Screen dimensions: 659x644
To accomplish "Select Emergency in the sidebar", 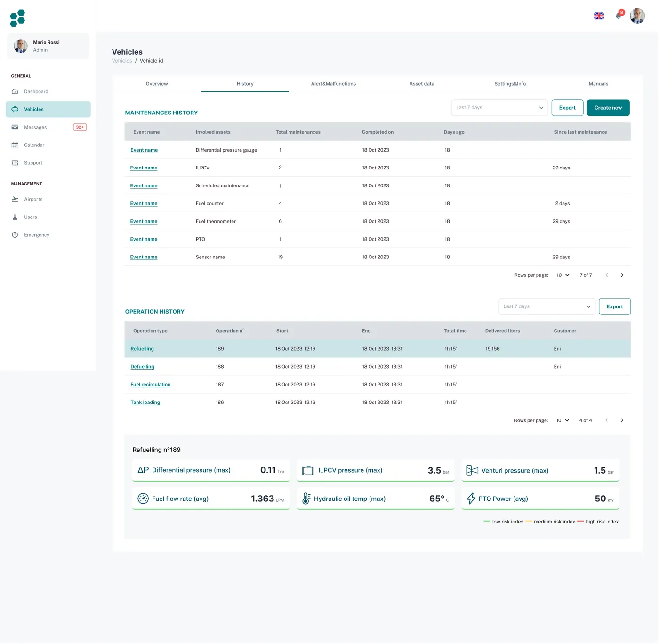I will [48, 235].
